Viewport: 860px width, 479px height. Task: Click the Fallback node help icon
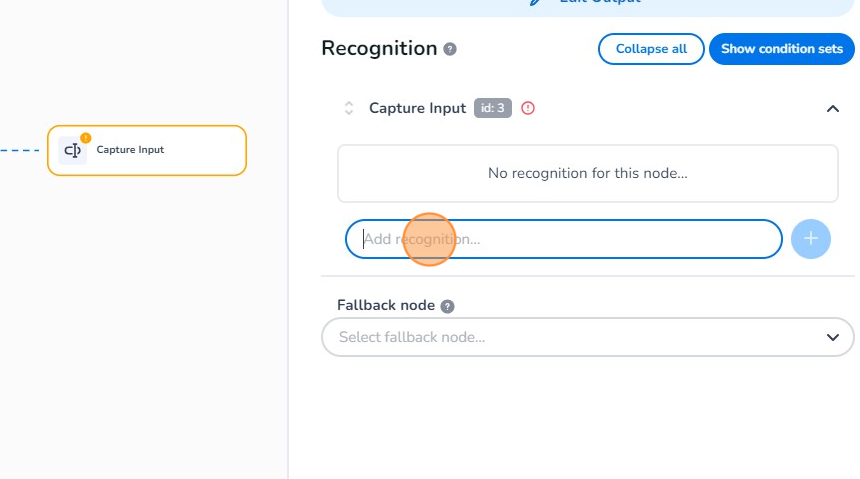[447, 306]
